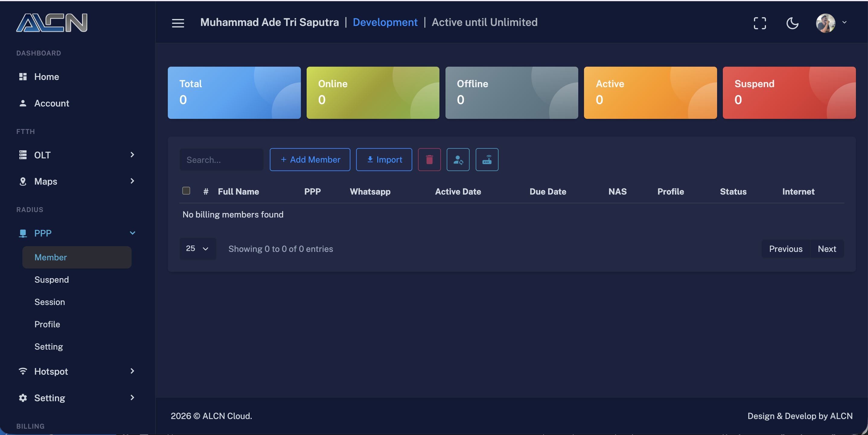868x435 pixels.
Task: Toggle the hamburger sidebar menu
Action: pyautogui.click(x=178, y=23)
